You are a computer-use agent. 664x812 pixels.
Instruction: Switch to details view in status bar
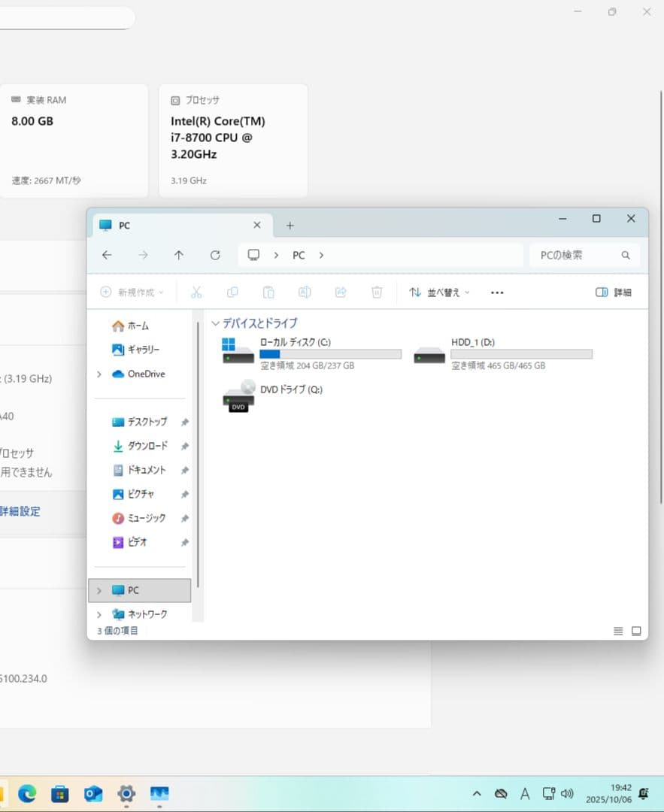coord(618,630)
